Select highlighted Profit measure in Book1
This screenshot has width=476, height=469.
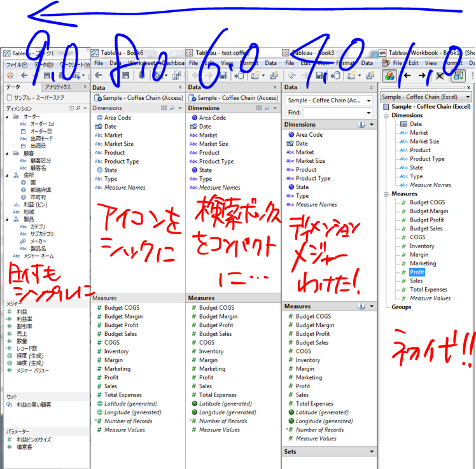point(417,272)
